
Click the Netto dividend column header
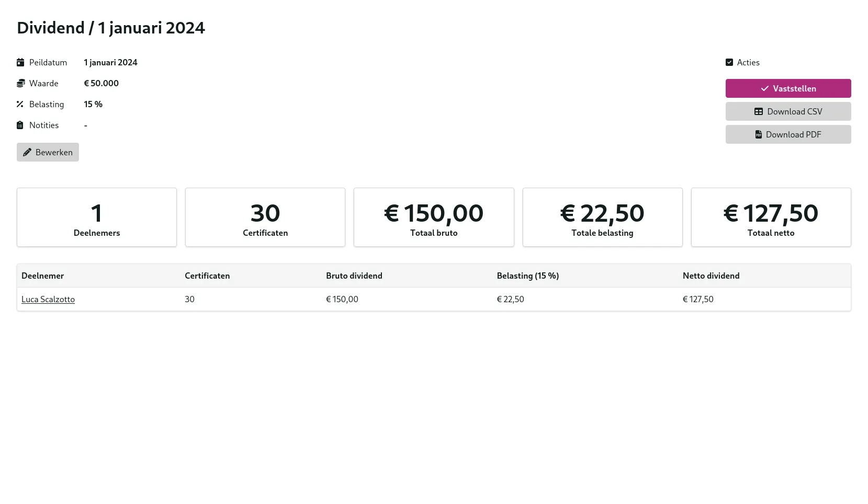coord(711,276)
